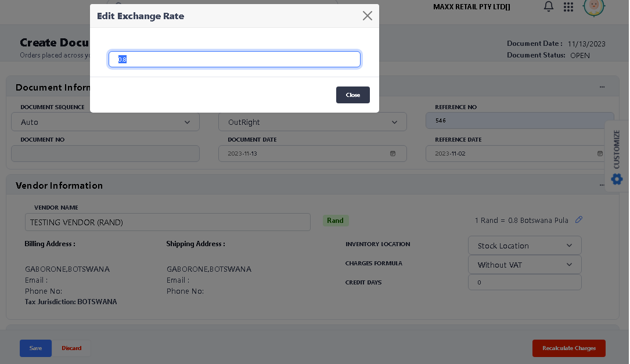Open Document Date calendar picker icon

coord(393,153)
